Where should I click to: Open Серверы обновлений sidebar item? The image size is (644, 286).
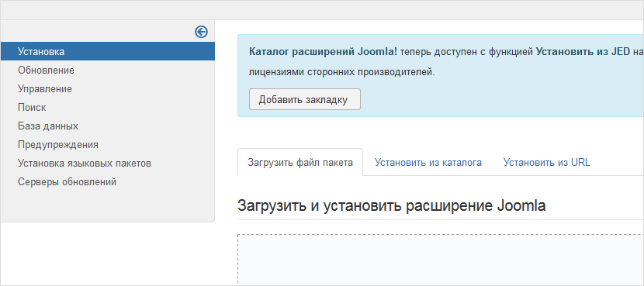pos(67,182)
